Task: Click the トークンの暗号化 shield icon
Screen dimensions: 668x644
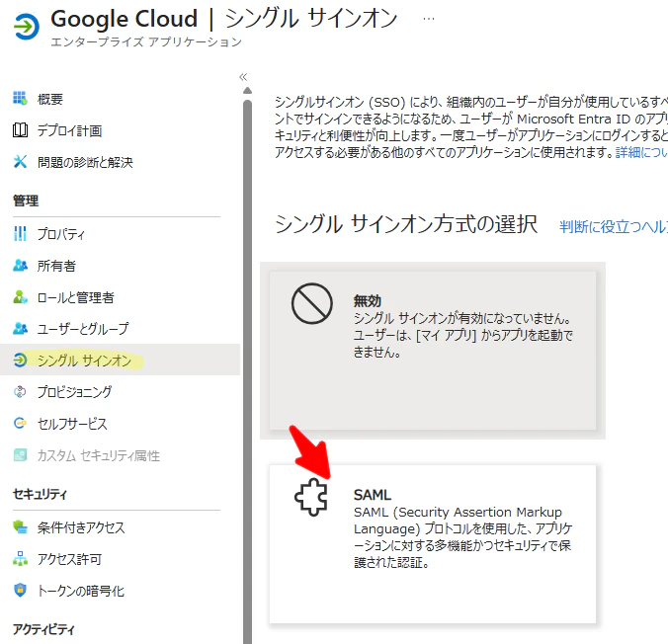Action: pyautogui.click(x=20, y=590)
